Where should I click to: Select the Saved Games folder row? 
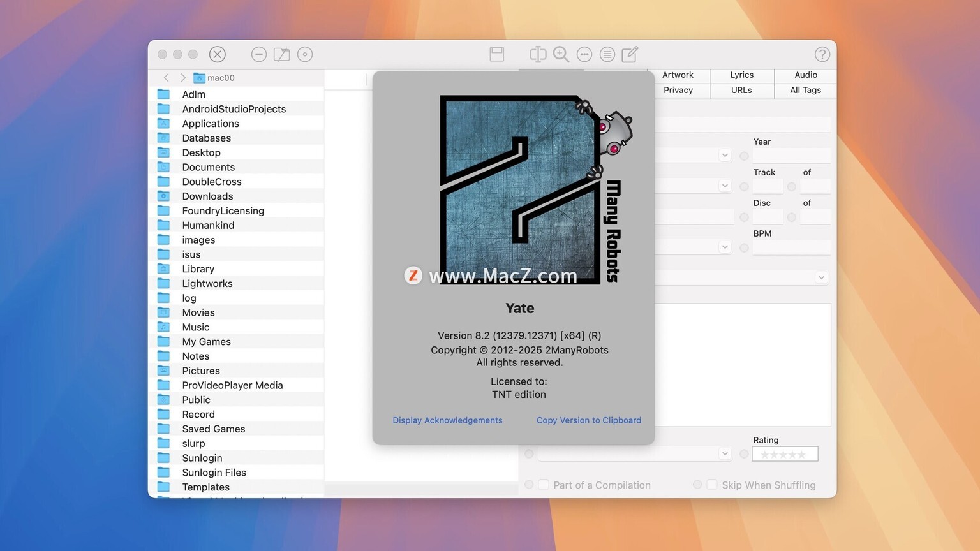(236, 429)
